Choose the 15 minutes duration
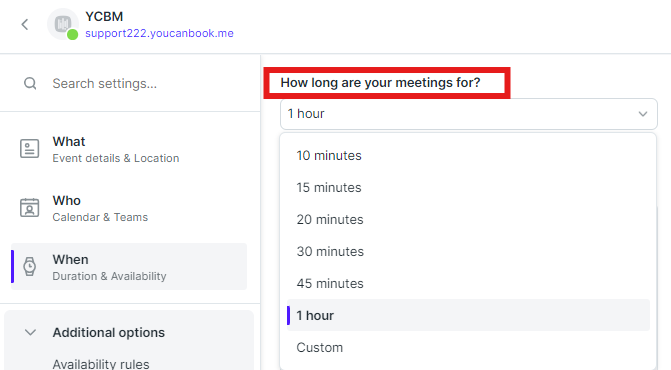The image size is (671, 370). [469, 187]
